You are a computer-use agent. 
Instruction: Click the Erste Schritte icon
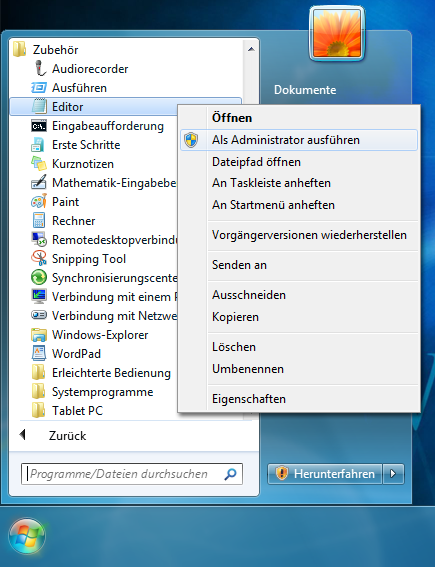[38, 145]
